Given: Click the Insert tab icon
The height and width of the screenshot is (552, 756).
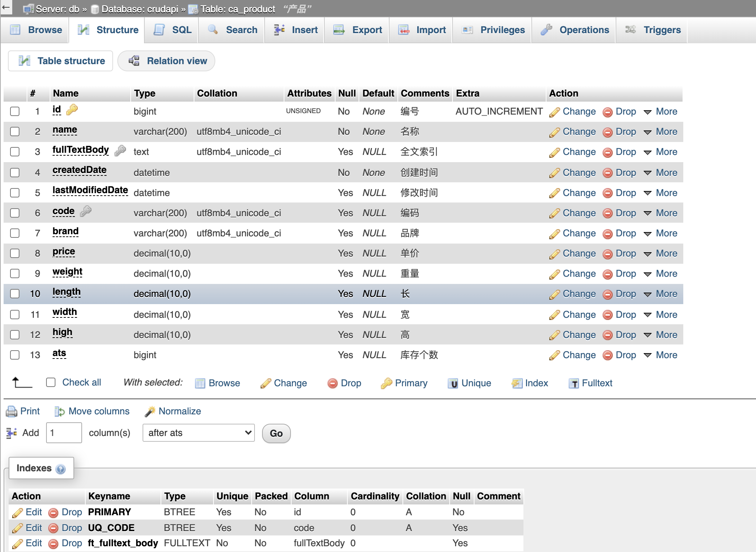Looking at the screenshot, I should (279, 29).
